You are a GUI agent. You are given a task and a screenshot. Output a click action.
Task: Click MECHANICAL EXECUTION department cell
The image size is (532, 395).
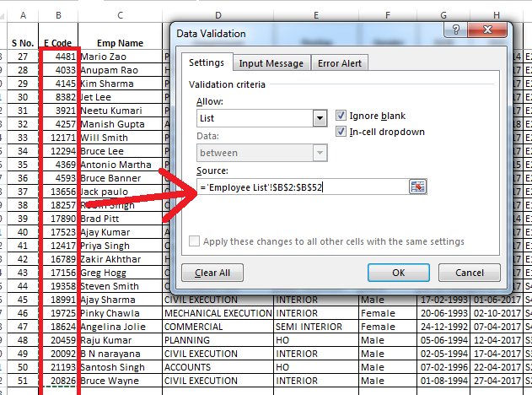(x=218, y=313)
